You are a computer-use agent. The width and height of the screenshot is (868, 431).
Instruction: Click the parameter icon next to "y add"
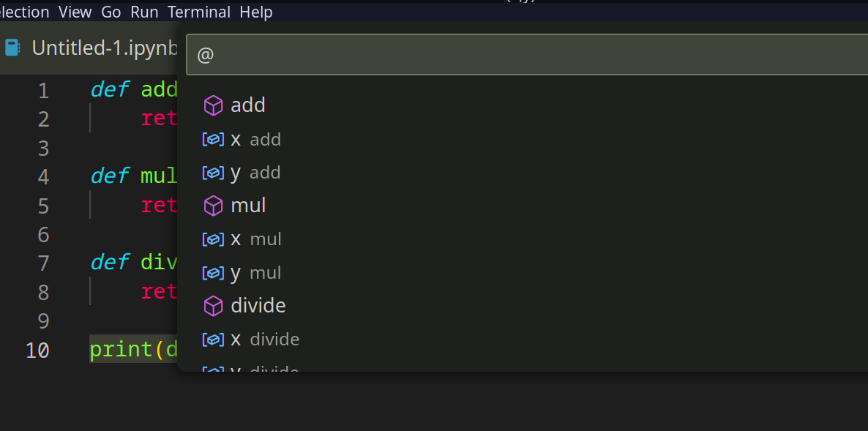coord(213,172)
